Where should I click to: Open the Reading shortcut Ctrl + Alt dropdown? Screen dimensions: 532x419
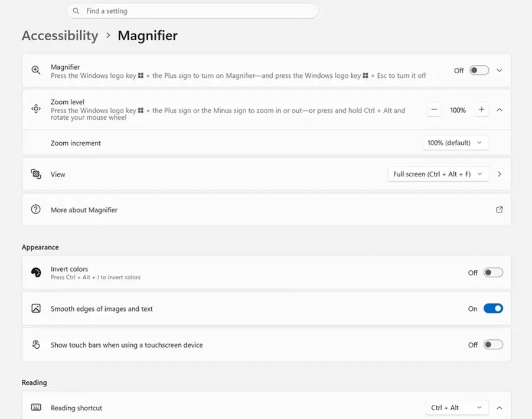click(x=456, y=407)
